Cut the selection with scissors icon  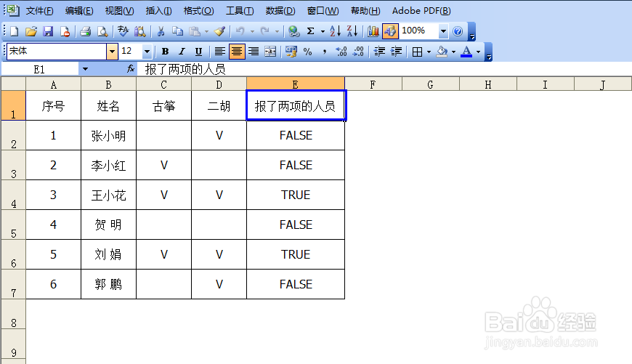coord(161,31)
